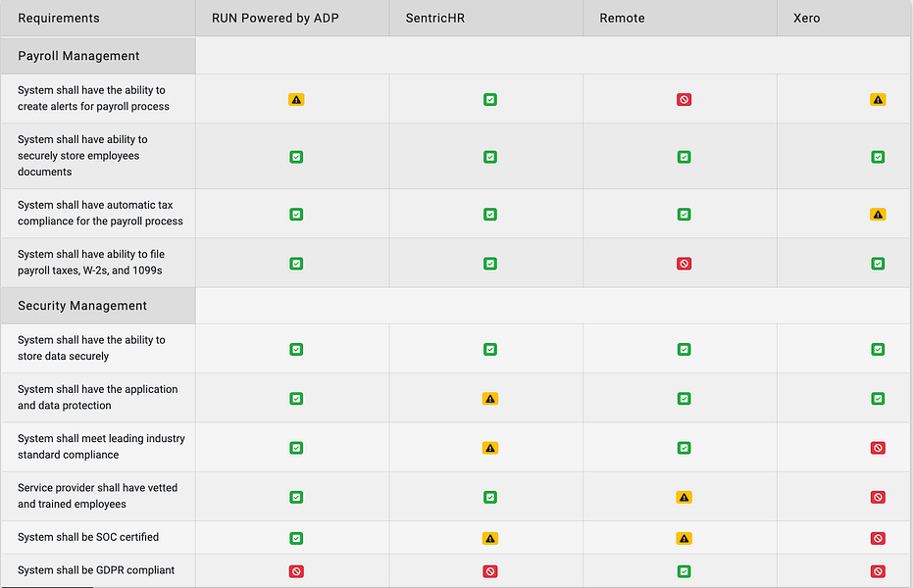
Task: Click SentricHR check for vetted trained employees
Action: (x=490, y=498)
